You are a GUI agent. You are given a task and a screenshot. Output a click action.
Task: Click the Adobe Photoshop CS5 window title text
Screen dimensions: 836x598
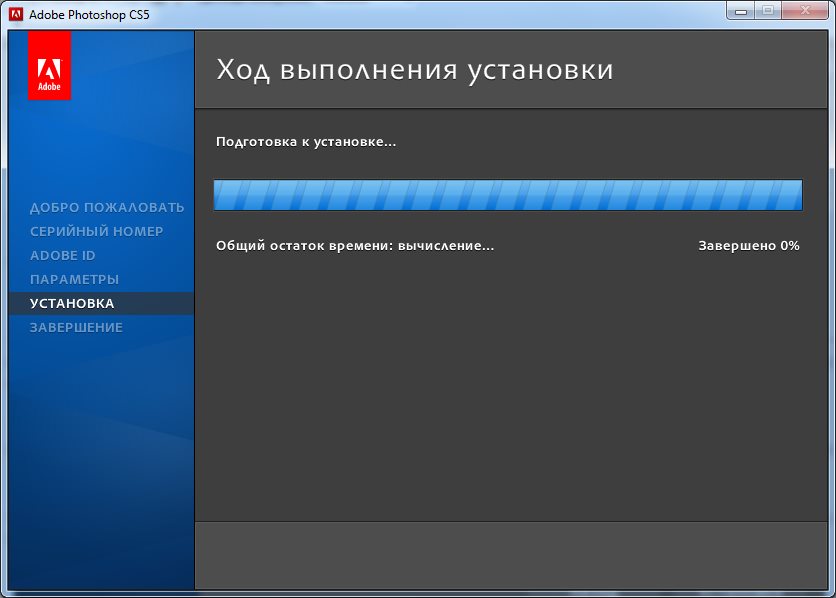[x=89, y=15]
